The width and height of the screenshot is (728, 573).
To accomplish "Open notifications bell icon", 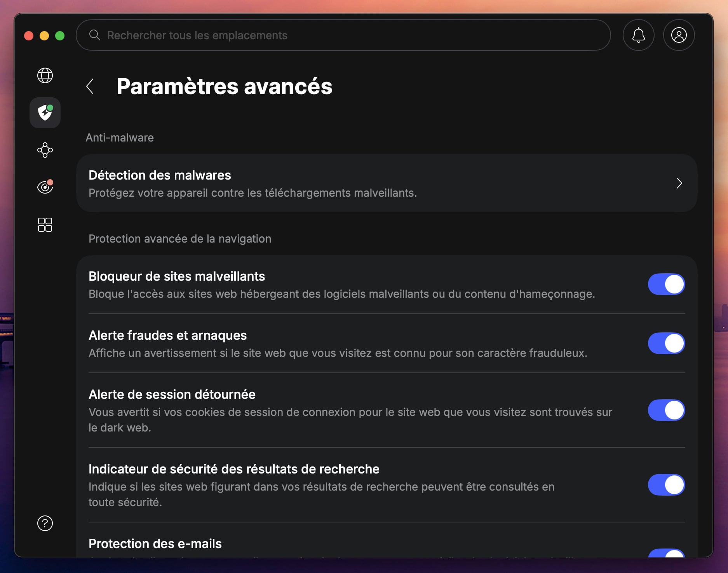I will tap(639, 35).
